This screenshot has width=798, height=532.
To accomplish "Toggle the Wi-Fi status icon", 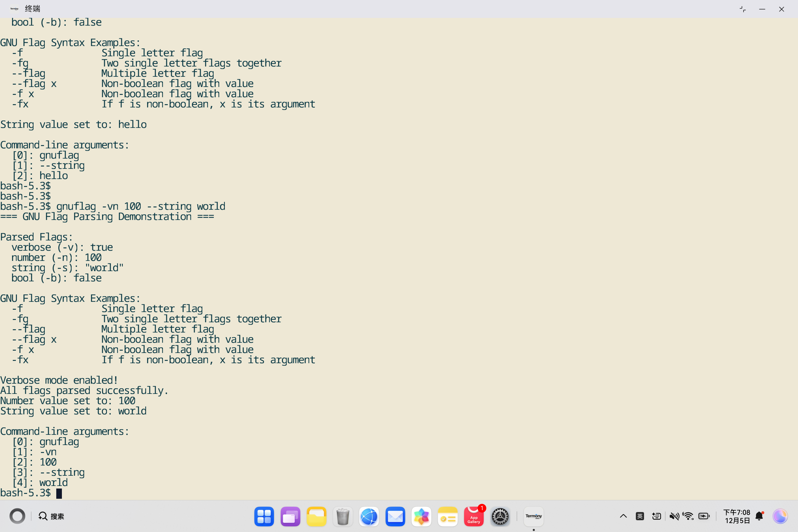I will pyautogui.click(x=689, y=516).
